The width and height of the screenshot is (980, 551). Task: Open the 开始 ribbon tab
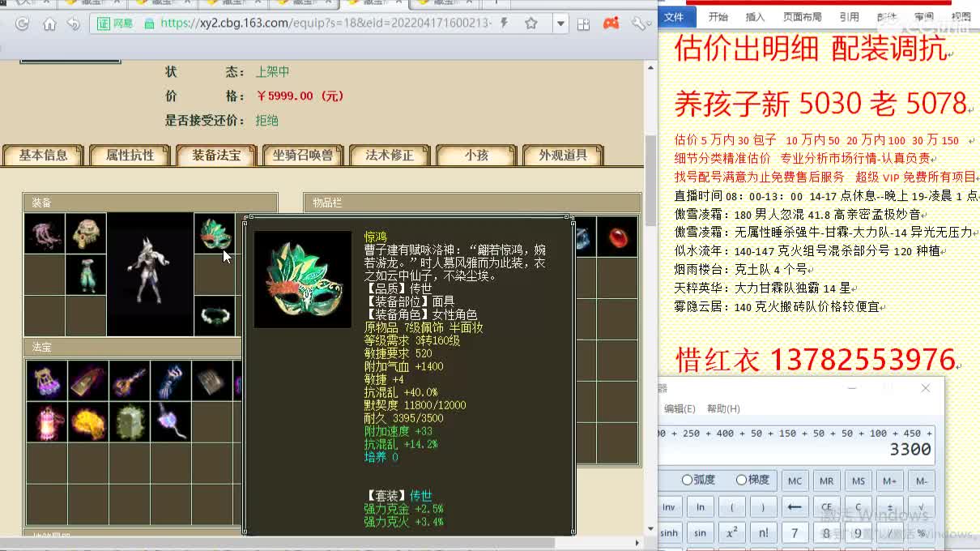tap(718, 16)
